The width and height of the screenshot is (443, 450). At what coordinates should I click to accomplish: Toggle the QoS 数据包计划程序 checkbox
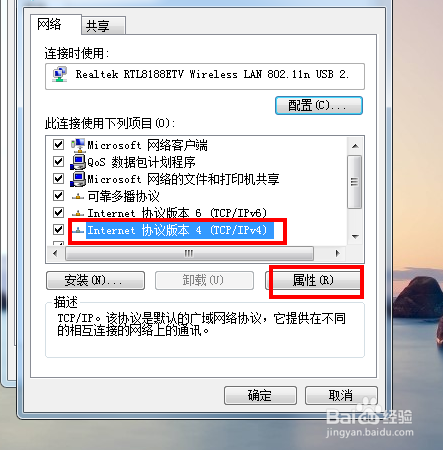(59, 162)
